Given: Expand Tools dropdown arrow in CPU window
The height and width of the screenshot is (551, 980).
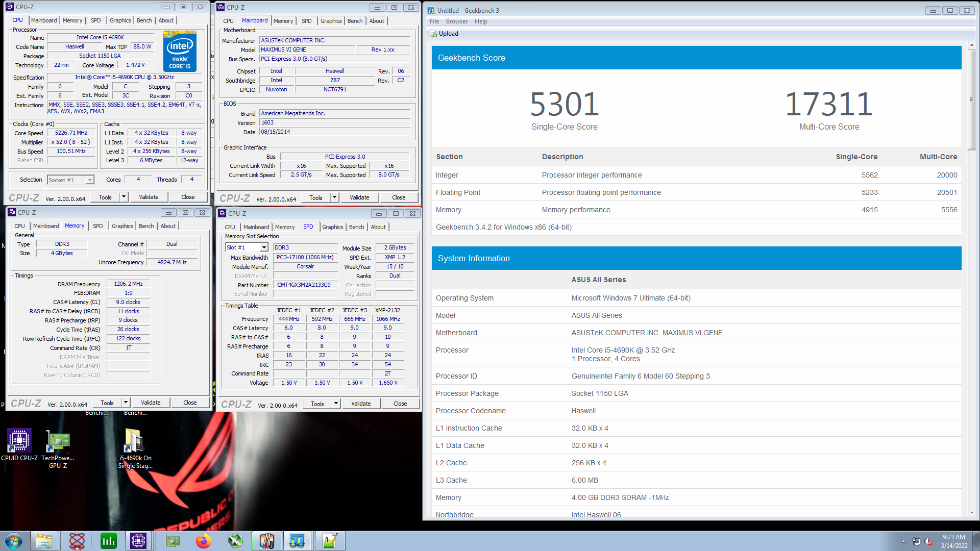Looking at the screenshot, I should (124, 197).
